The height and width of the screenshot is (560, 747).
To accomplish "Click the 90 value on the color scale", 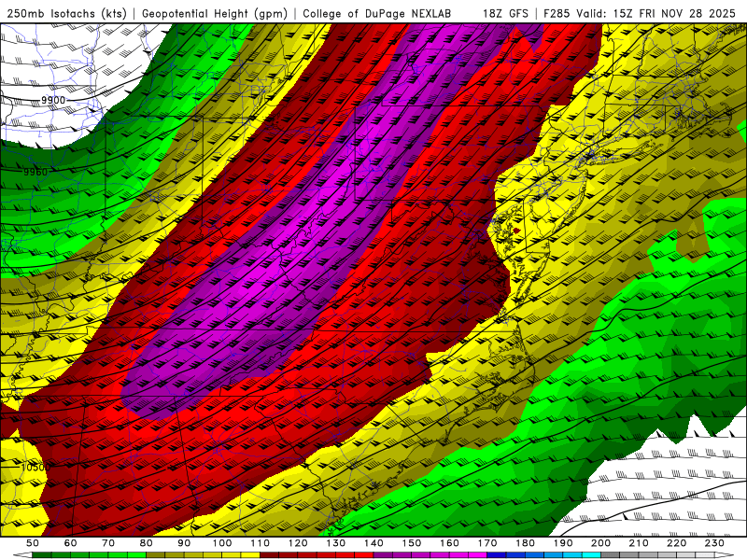I will [184, 543].
